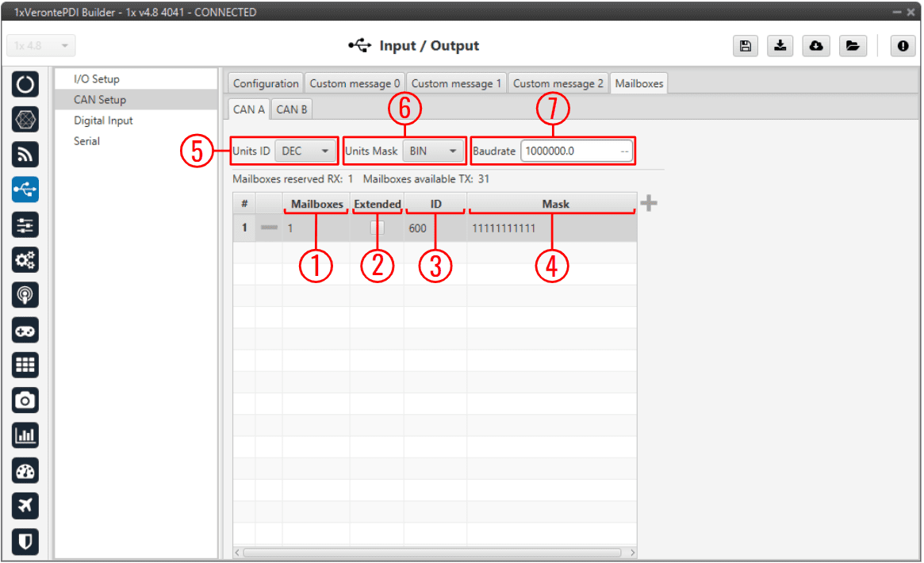This screenshot has width=924, height=563.
Task: Add a mailbox row with plus icon
Action: (649, 204)
